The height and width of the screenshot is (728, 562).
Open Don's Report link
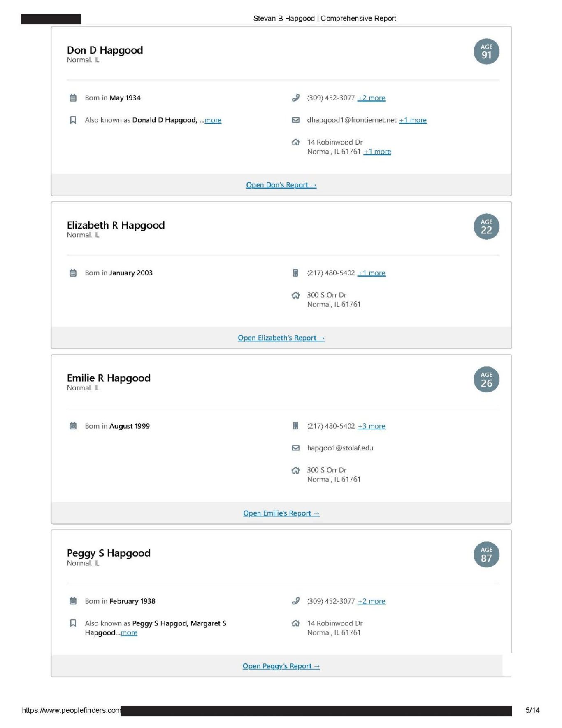tap(281, 185)
